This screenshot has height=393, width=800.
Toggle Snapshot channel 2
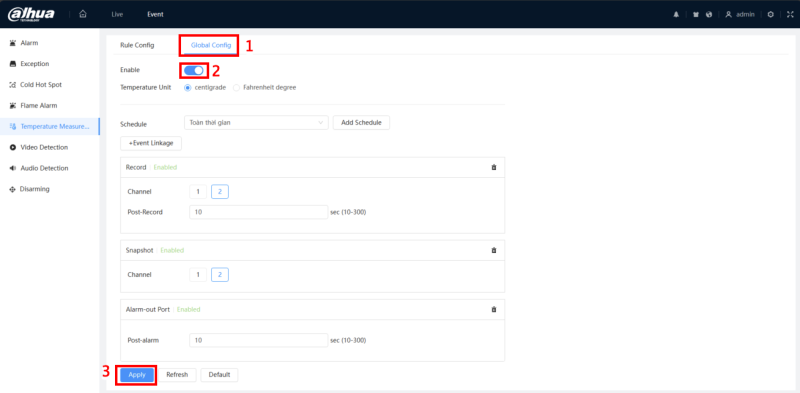220,275
